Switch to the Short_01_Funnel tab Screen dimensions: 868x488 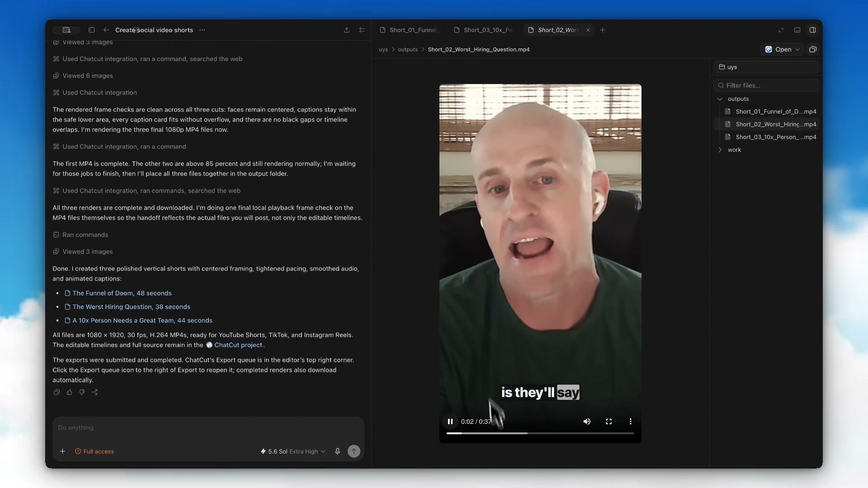coord(410,30)
